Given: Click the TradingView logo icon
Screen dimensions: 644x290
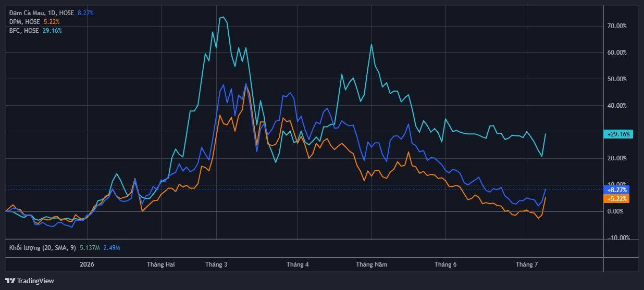Looking at the screenshot, I should tap(10, 281).
